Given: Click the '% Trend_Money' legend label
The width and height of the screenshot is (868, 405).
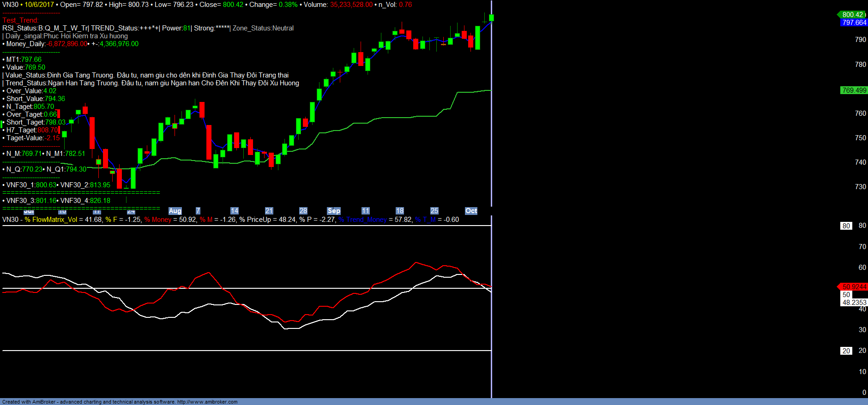Looking at the screenshot, I should pos(362,220).
